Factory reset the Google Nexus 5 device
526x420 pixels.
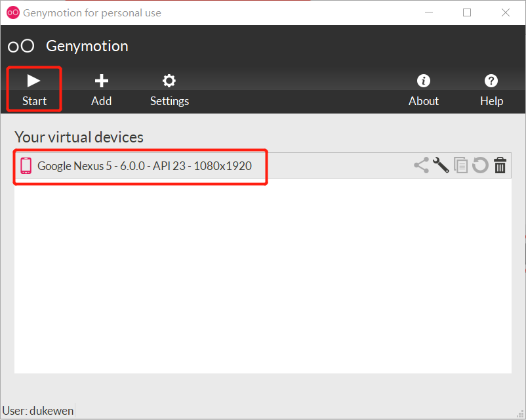pos(480,165)
